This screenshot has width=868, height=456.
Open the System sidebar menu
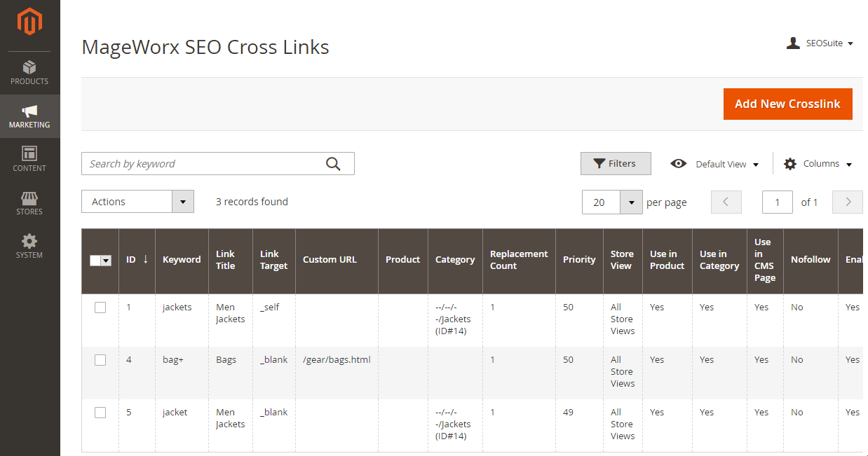point(29,247)
